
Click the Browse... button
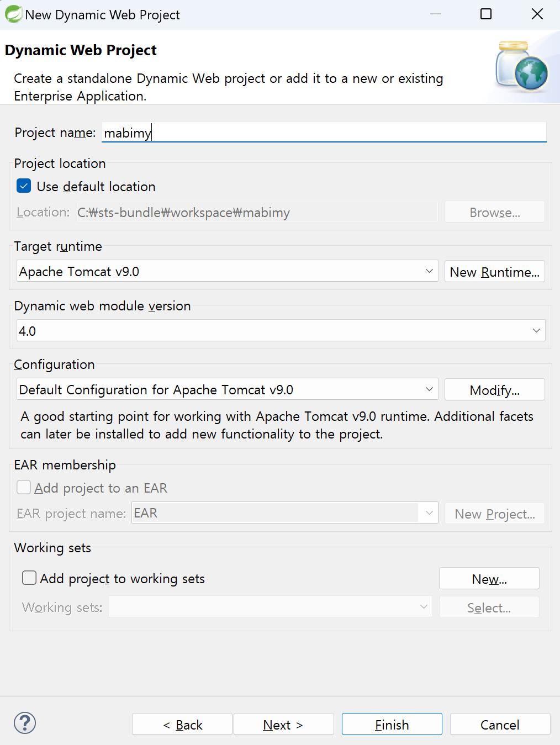494,212
